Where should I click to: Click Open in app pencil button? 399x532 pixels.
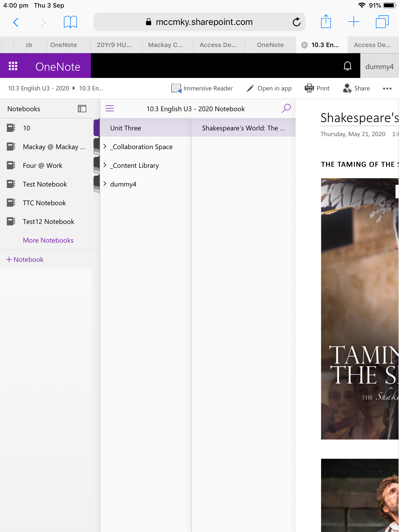pyautogui.click(x=269, y=88)
